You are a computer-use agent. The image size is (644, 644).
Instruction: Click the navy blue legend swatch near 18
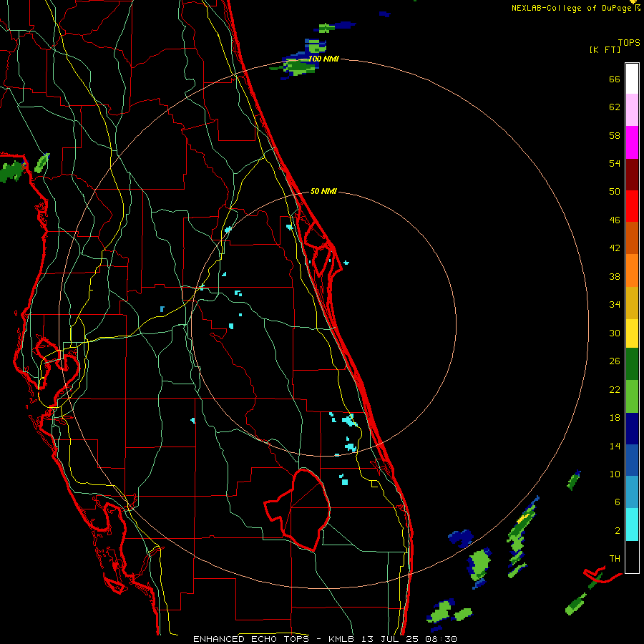[632, 429]
